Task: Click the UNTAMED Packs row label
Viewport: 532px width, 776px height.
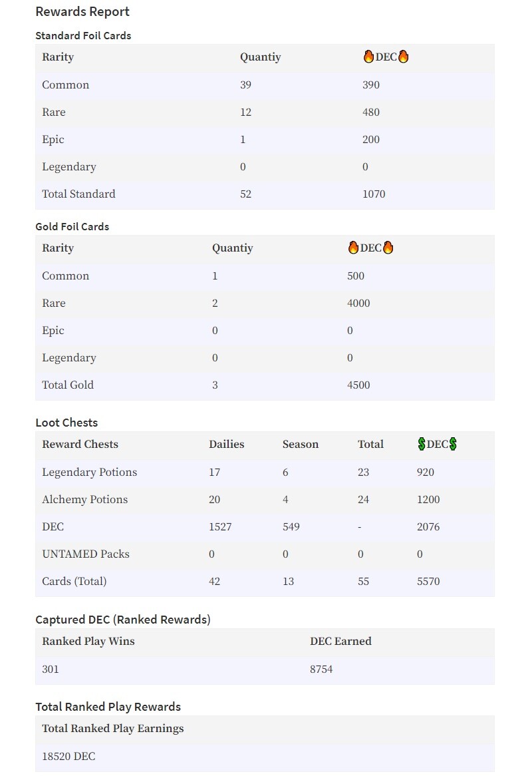Action: (x=86, y=554)
